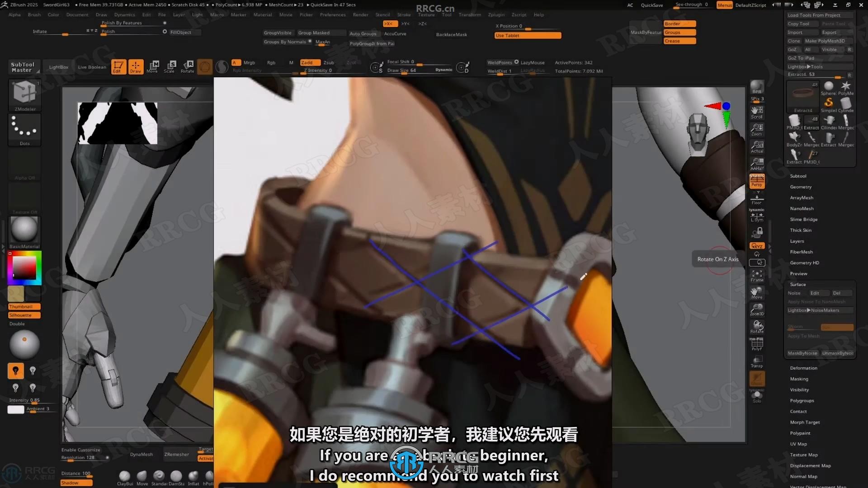The width and height of the screenshot is (868, 488).
Task: Click the BPR render icon
Action: [x=757, y=87]
